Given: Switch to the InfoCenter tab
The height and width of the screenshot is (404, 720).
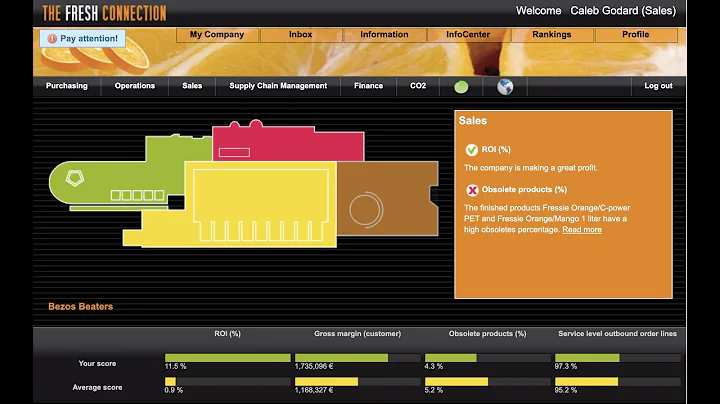Looking at the screenshot, I should point(468,35).
